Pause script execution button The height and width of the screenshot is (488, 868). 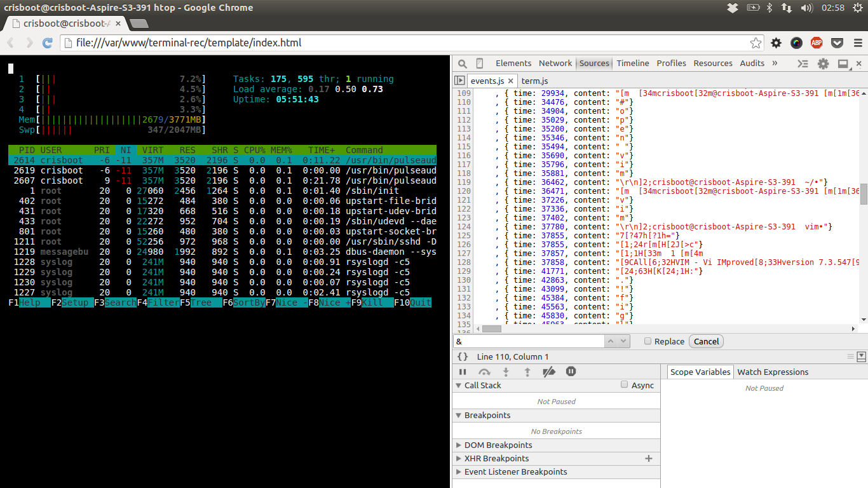click(463, 372)
